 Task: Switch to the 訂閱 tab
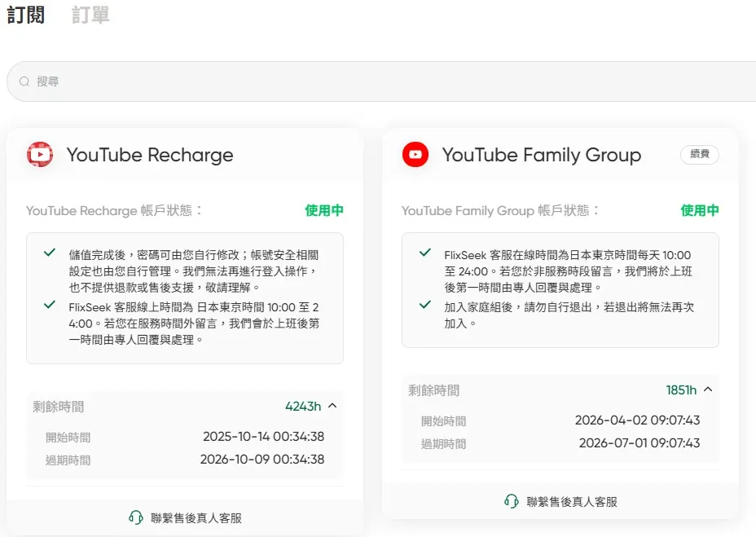[26, 15]
